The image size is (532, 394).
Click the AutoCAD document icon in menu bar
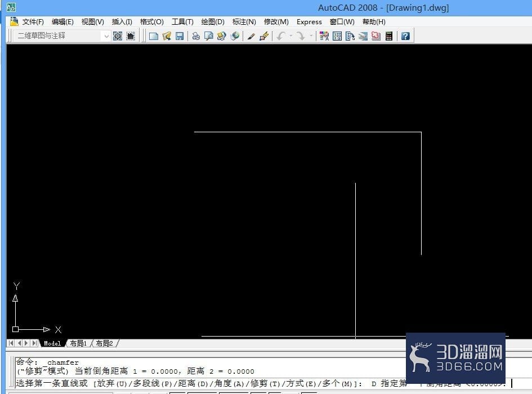click(x=14, y=21)
